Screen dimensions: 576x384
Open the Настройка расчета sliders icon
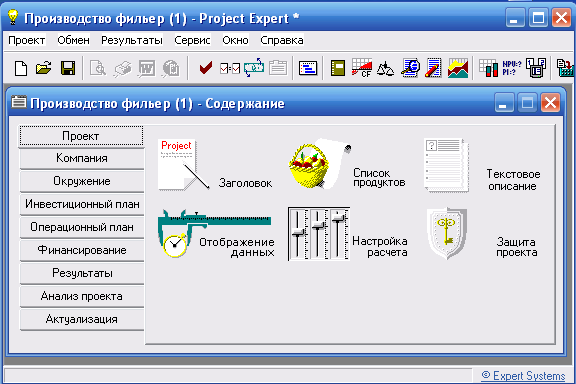coord(319,234)
